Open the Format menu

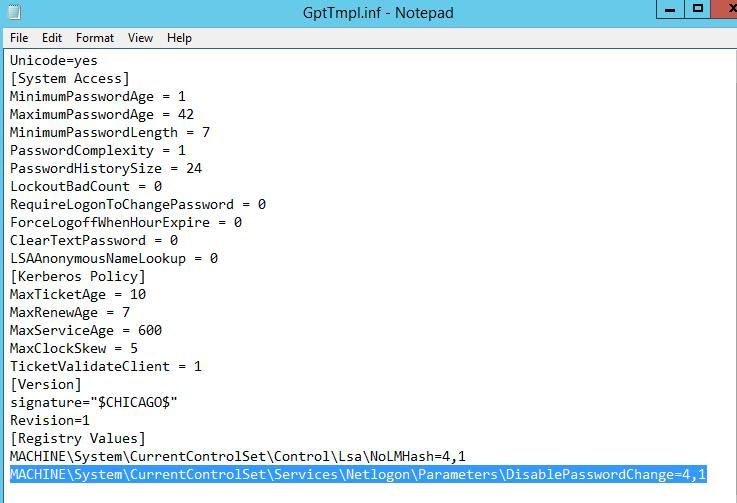pyautogui.click(x=95, y=38)
